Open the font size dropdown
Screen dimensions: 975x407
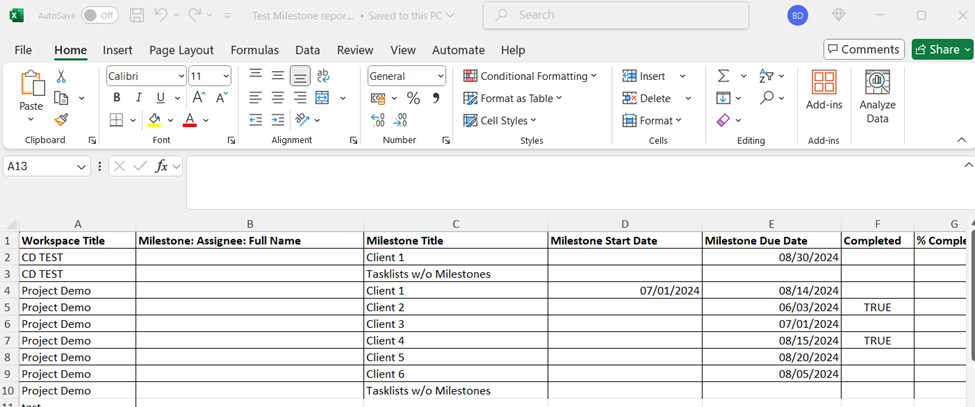pyautogui.click(x=226, y=76)
